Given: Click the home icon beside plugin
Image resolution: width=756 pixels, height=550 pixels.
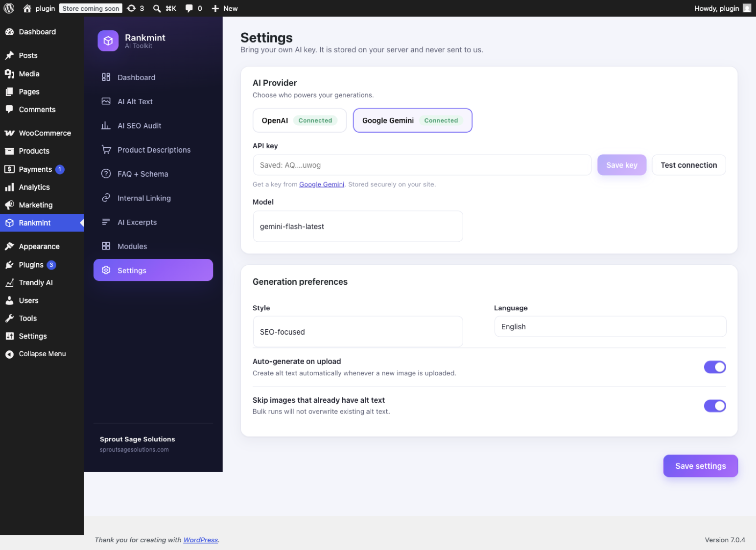Looking at the screenshot, I should coord(27,8).
